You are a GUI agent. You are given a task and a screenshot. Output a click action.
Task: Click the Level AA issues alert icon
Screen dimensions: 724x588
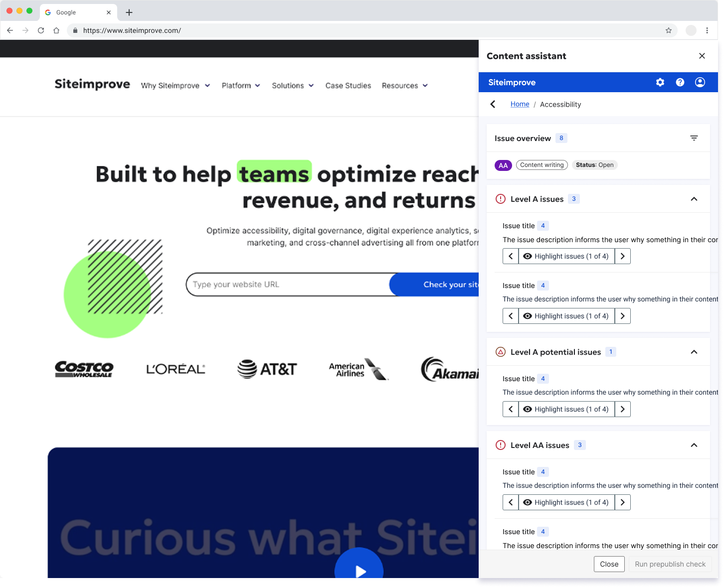[x=500, y=445]
